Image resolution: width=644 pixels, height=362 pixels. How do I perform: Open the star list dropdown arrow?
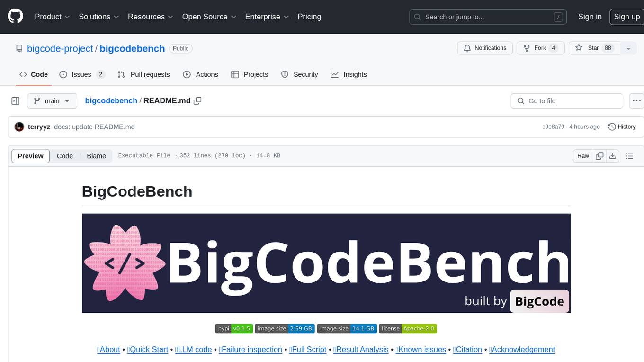point(628,48)
